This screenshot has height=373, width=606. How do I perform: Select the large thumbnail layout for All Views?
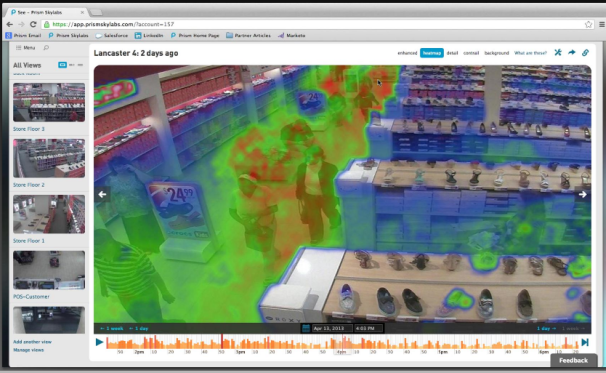tap(62, 65)
